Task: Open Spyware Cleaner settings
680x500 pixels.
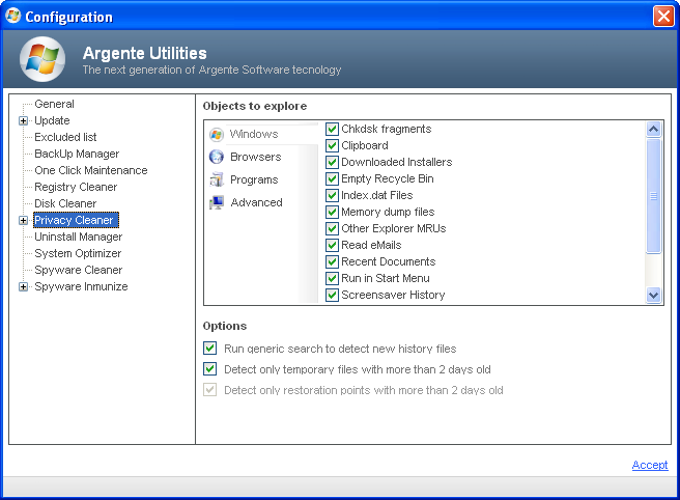Action: coord(78,270)
